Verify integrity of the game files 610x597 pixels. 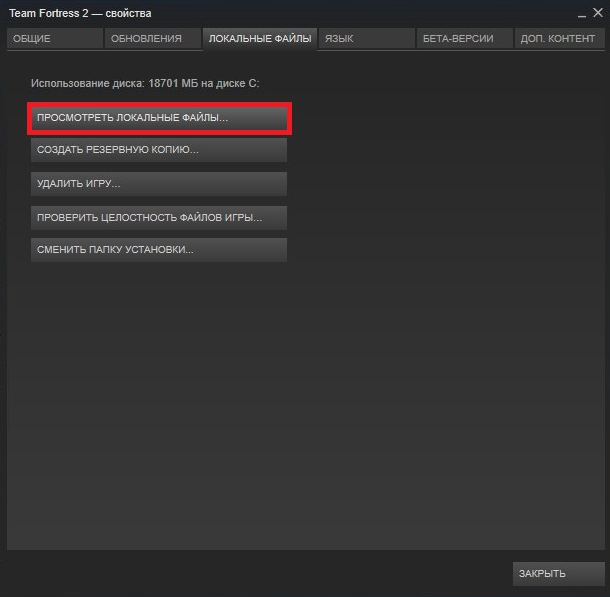(159, 218)
